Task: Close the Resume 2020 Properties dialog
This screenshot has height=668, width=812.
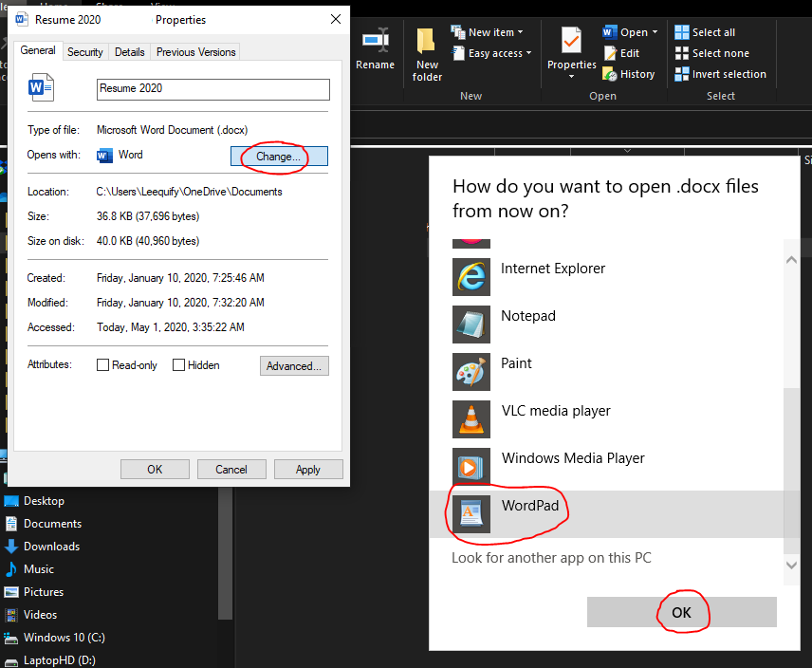Action: [x=336, y=19]
